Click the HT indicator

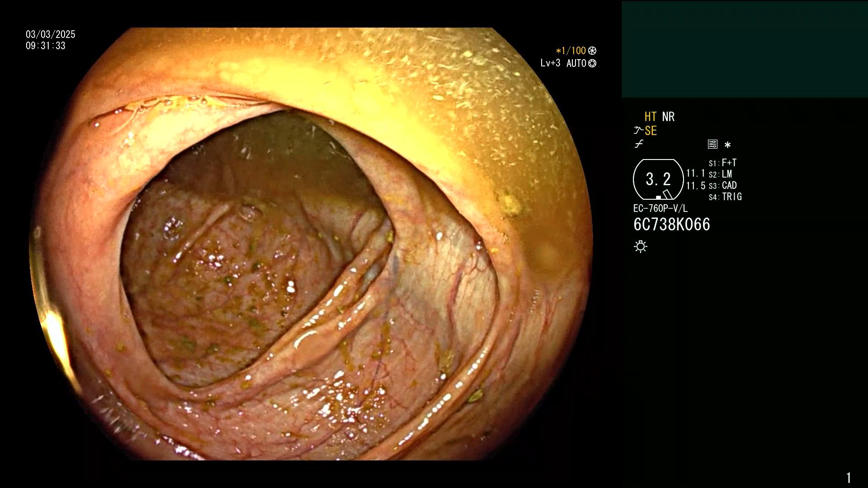650,117
